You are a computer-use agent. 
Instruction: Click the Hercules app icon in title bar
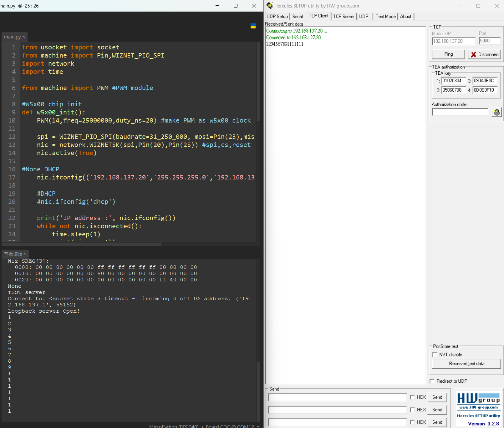click(x=269, y=6)
